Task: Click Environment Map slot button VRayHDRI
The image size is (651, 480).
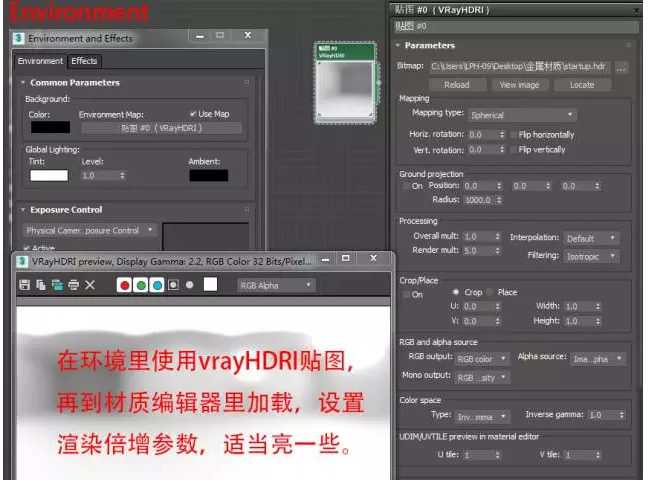Action: tap(162, 128)
